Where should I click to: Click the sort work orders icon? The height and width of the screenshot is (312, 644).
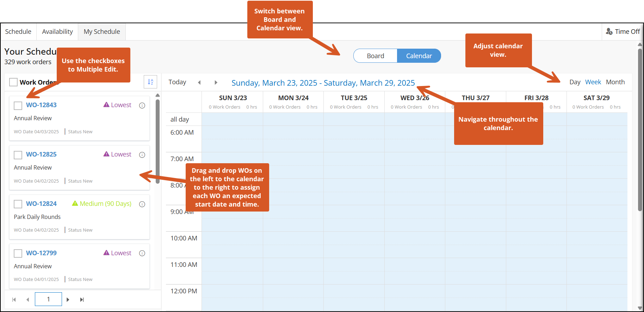coord(150,82)
